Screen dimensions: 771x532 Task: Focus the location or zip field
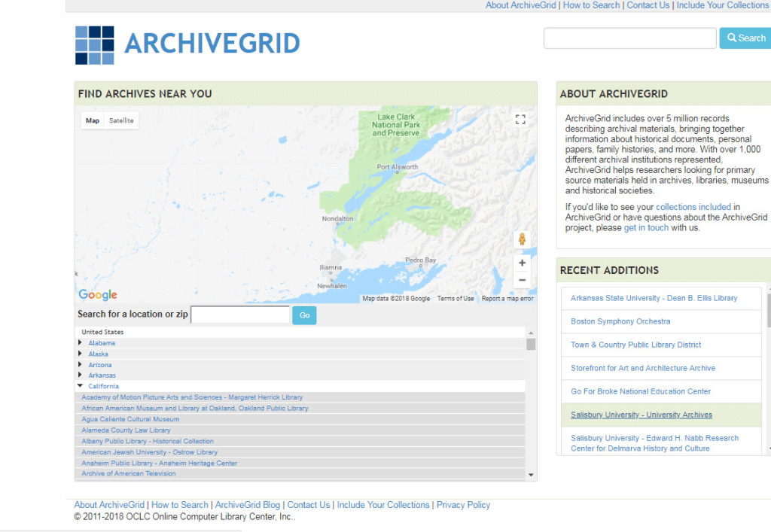pyautogui.click(x=240, y=315)
